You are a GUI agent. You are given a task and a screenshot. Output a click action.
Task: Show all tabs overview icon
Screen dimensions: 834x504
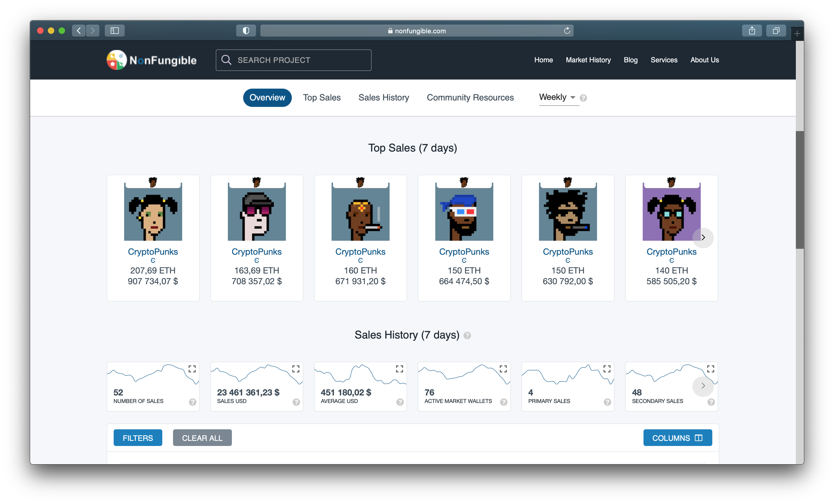(x=776, y=30)
